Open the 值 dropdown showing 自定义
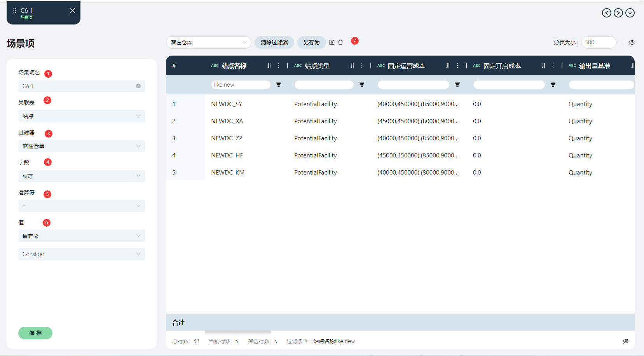 click(82, 236)
